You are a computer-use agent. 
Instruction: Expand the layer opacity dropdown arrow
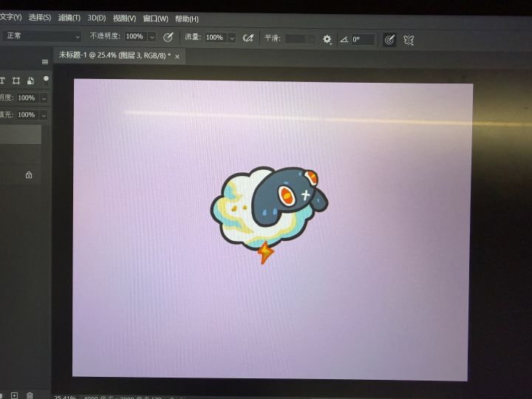pyautogui.click(x=44, y=98)
